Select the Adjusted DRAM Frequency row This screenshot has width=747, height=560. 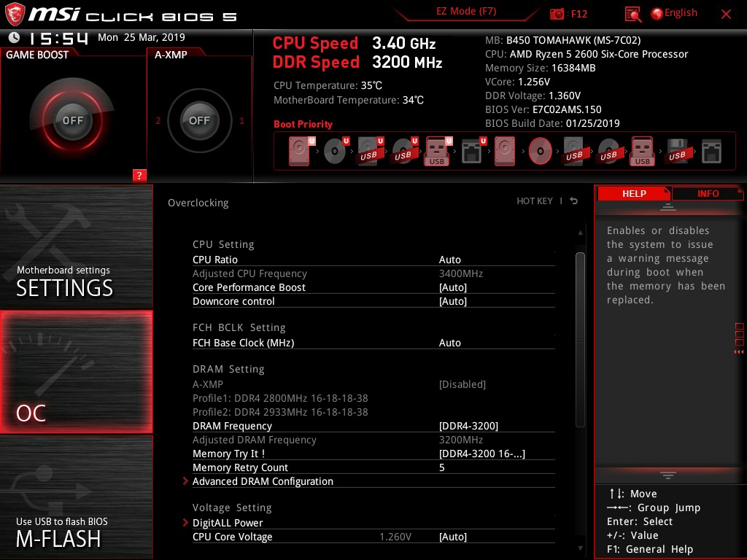click(x=373, y=440)
